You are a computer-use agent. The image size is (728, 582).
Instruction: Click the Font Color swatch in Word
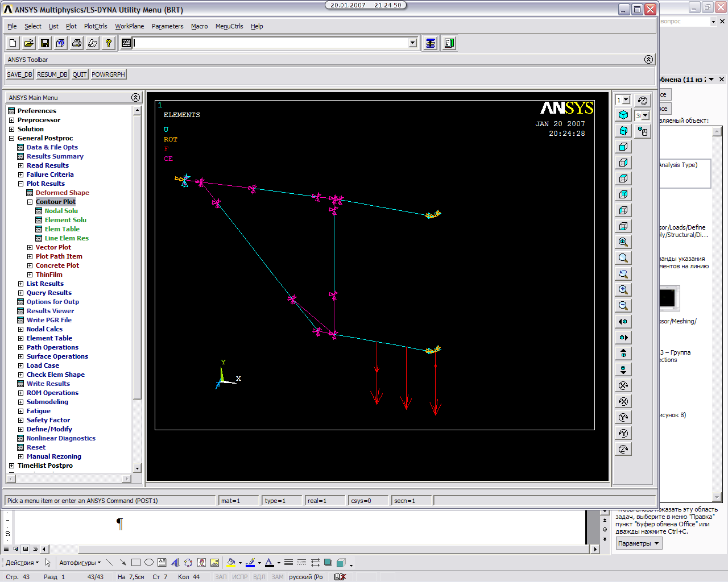coord(270,563)
